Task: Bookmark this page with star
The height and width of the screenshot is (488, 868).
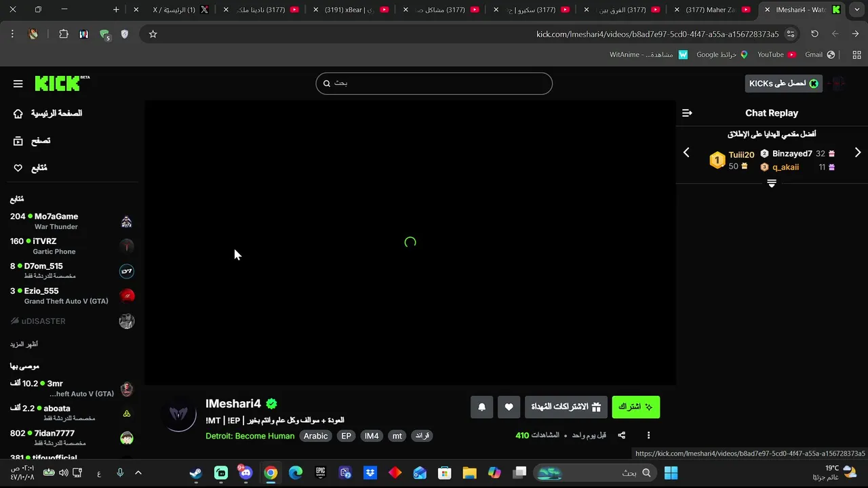Action: pos(153,34)
